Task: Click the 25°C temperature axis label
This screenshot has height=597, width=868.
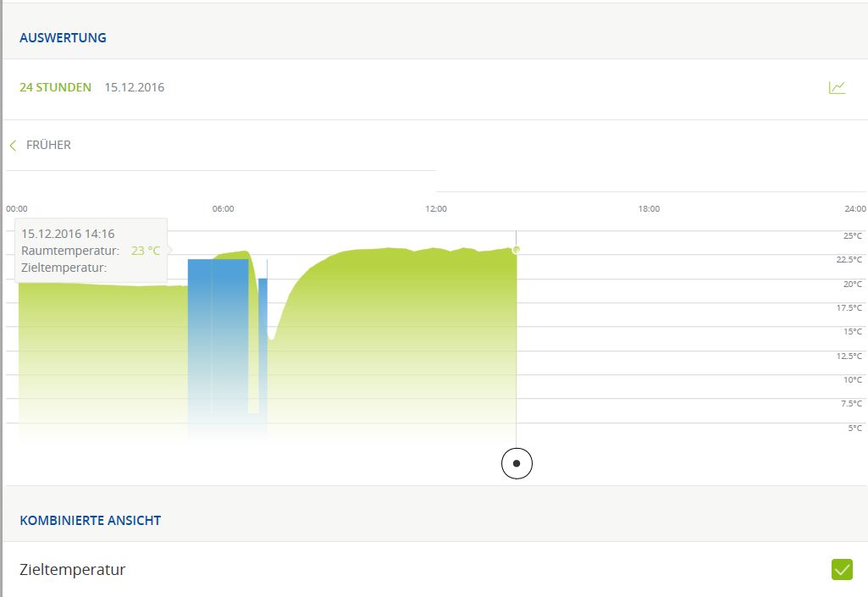Action: [x=852, y=235]
